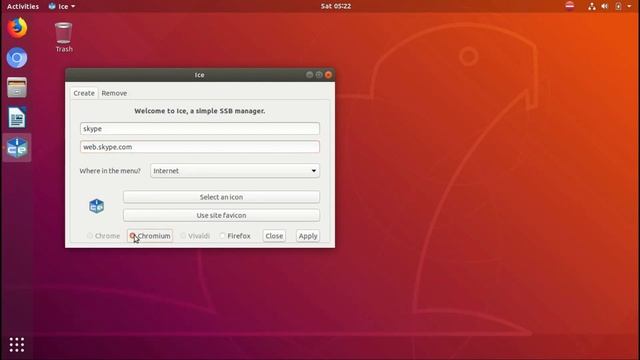Click the 'Select an icon' button
Screen dimensions: 640x360
coord(221,197)
